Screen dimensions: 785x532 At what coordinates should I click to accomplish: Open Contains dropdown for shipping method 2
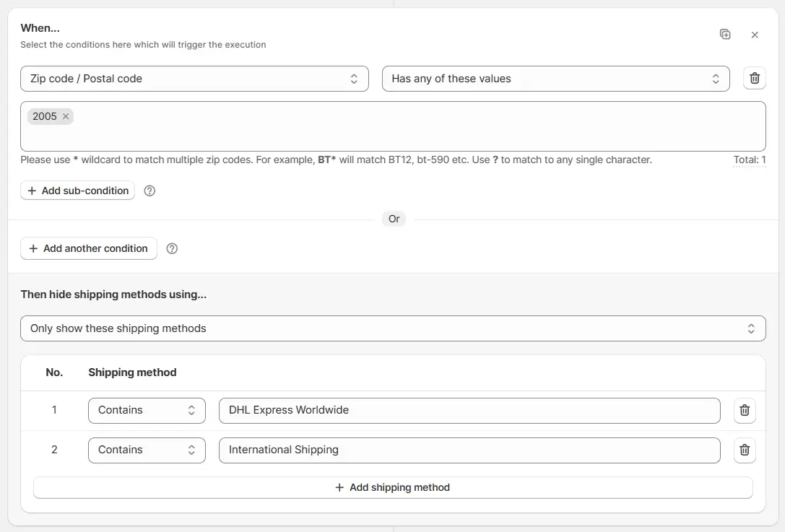coord(147,450)
